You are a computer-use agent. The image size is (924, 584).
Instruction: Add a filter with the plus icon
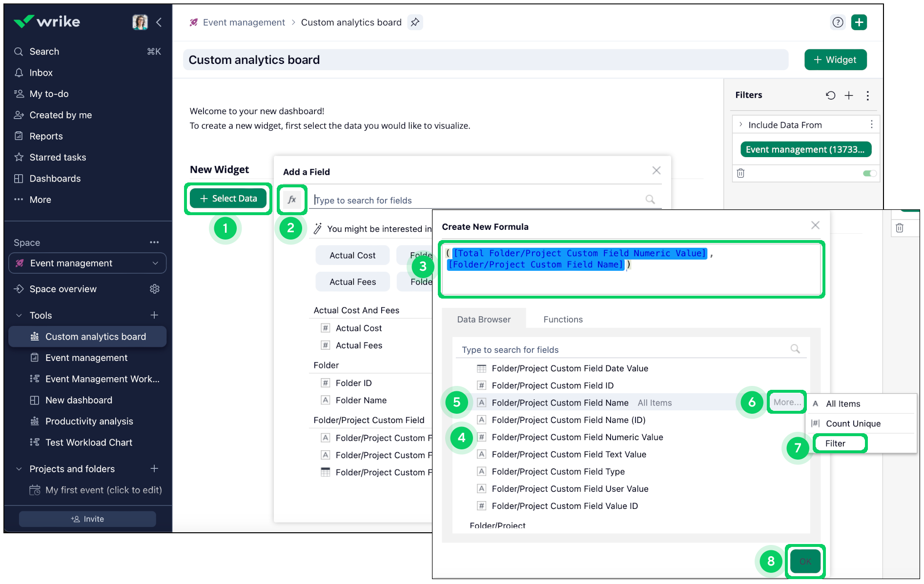pyautogui.click(x=849, y=95)
